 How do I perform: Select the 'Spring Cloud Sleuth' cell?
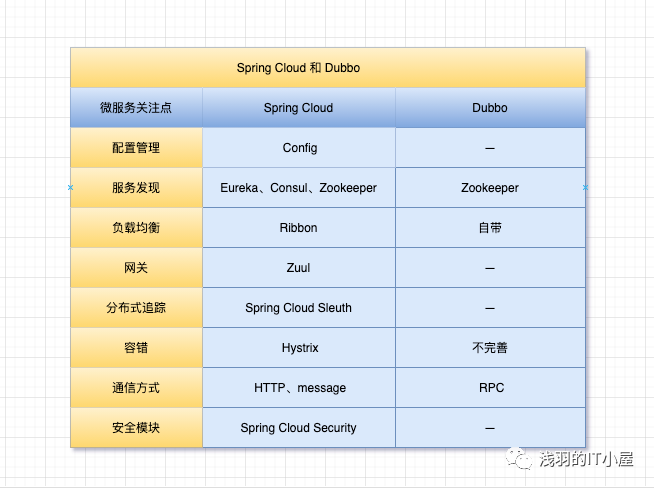[x=299, y=308]
